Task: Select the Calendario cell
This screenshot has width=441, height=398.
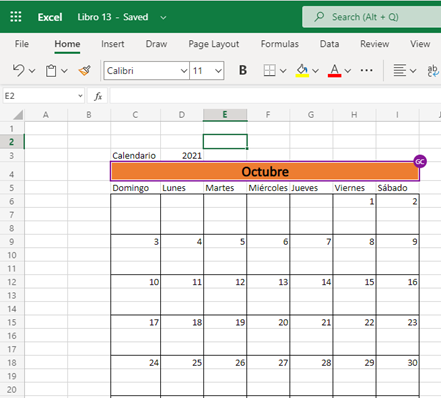Action: click(x=135, y=155)
